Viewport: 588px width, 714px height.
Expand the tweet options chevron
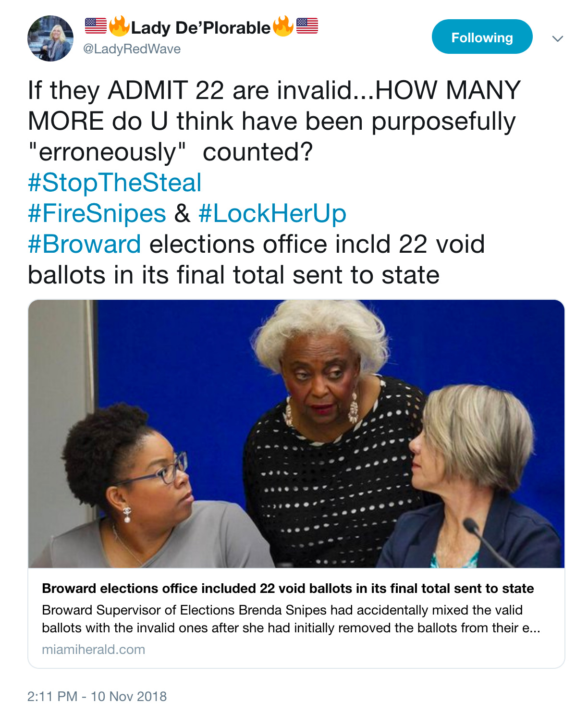[x=557, y=38]
